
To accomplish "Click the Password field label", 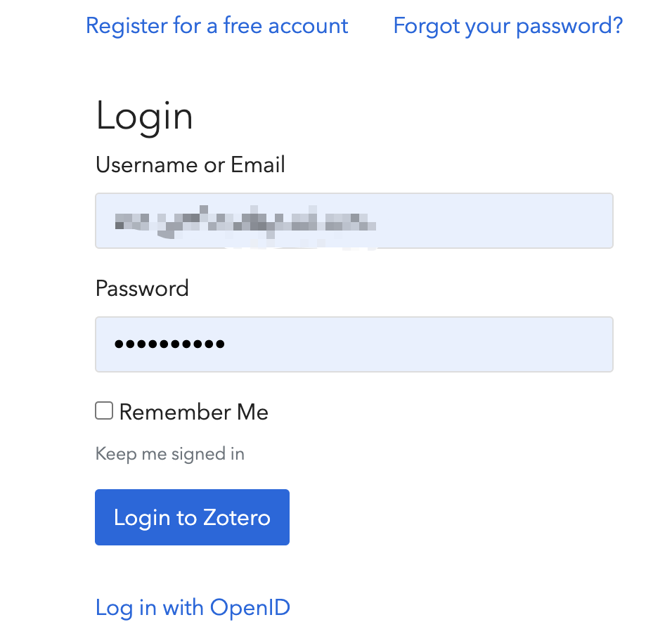I will tap(142, 288).
